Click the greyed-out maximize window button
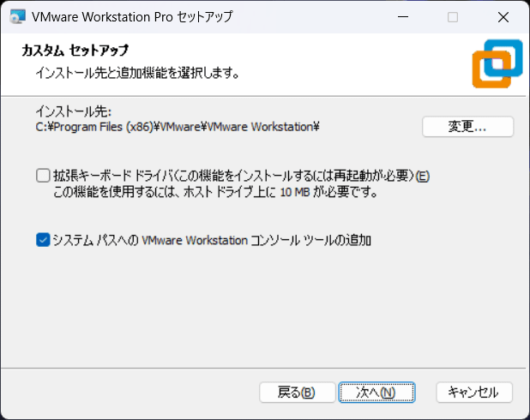530x420 pixels. (x=453, y=17)
